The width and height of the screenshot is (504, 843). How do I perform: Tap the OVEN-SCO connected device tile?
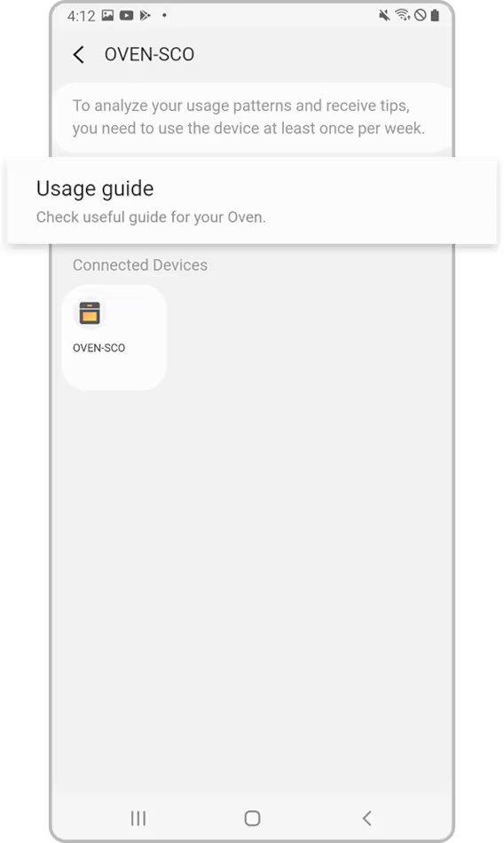[x=114, y=337]
